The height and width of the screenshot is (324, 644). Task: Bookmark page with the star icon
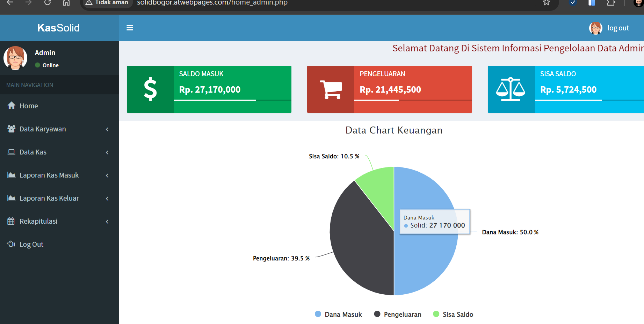[547, 3]
